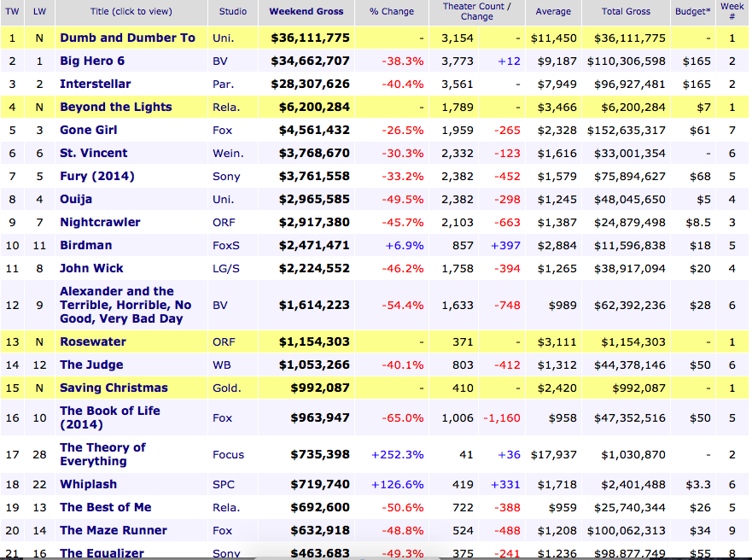The height and width of the screenshot is (560, 752).
Task: Click the Interstellar title link
Action: pyautogui.click(x=95, y=84)
